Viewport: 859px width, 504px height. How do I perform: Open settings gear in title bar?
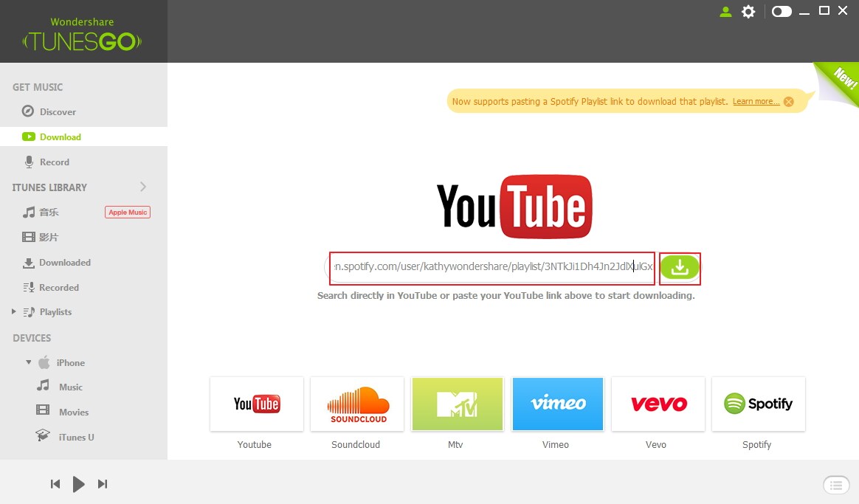click(748, 12)
